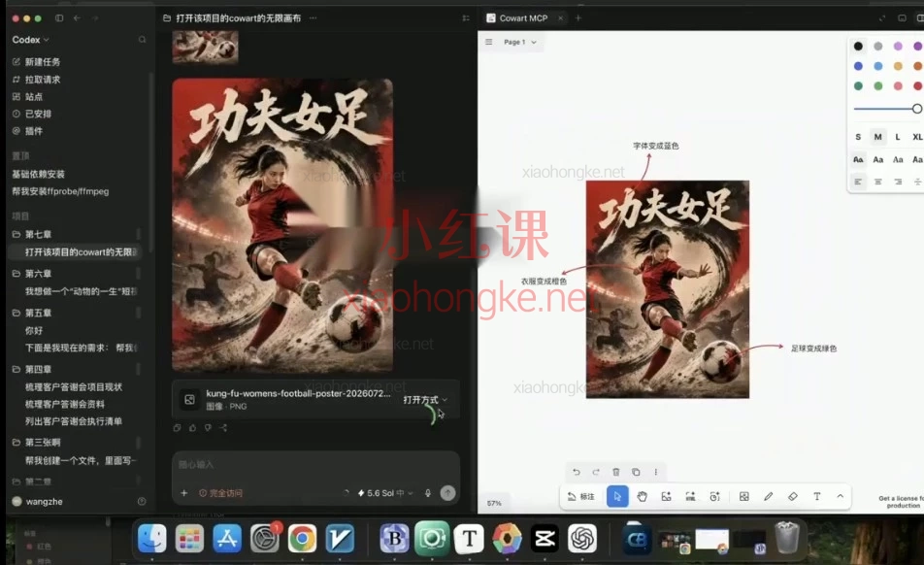Open a new tab beside Cowart MCP
Screen dimensions: 924x565
coord(578,18)
